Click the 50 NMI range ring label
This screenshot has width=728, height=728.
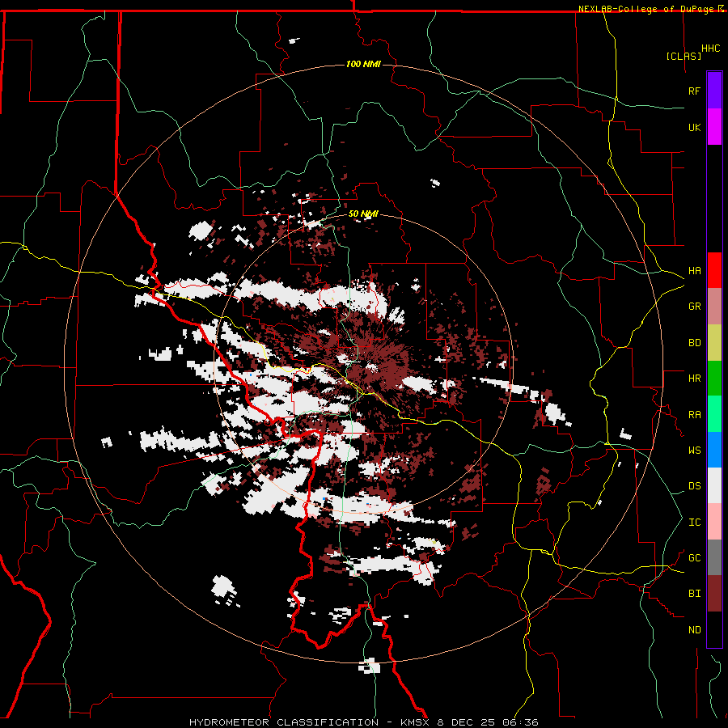tap(363, 214)
